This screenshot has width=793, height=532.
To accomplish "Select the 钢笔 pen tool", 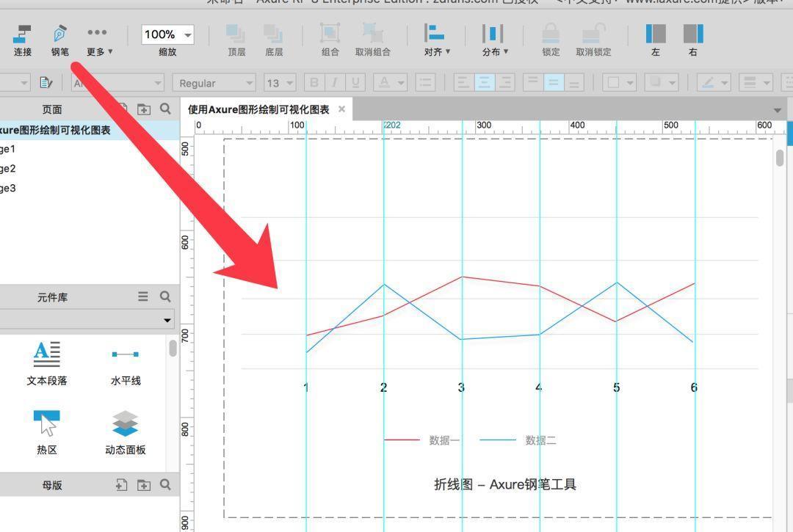I will 59,40.
